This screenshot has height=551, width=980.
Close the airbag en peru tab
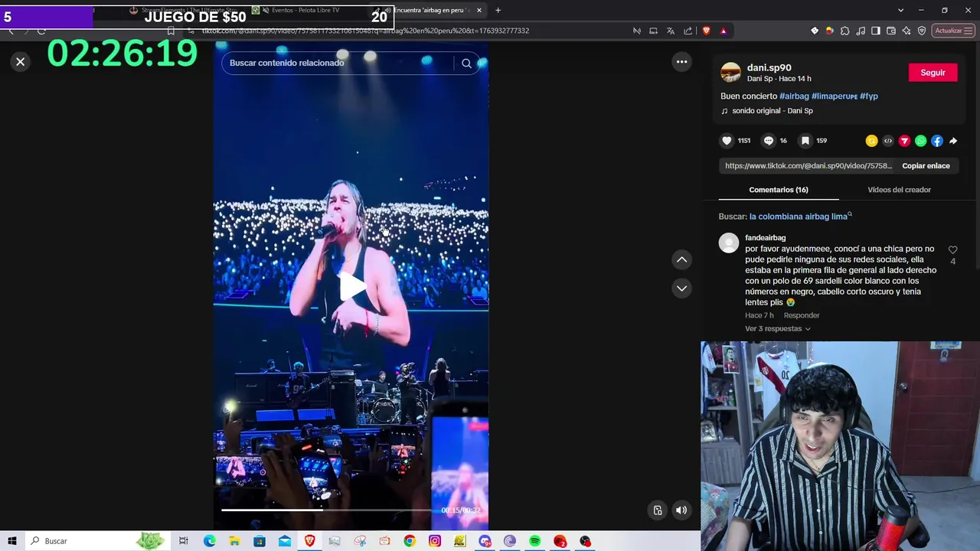(479, 10)
